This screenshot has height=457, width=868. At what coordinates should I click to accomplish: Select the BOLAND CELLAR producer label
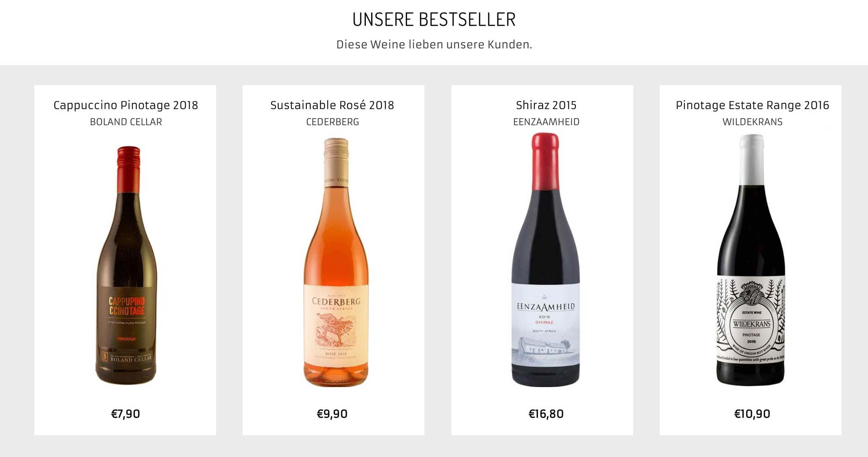[x=126, y=122]
